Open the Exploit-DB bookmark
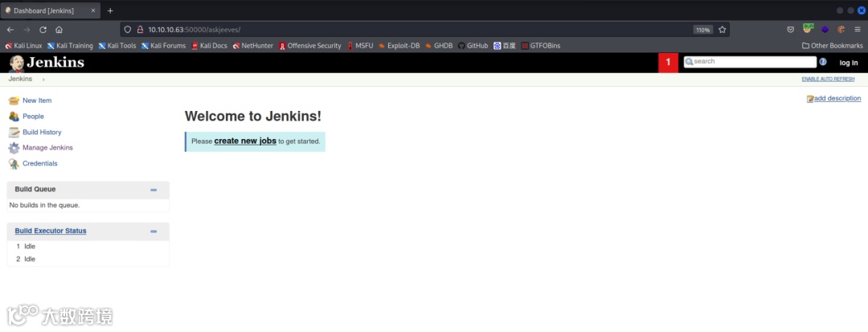Viewport: 868px width, 332px height. 399,46
